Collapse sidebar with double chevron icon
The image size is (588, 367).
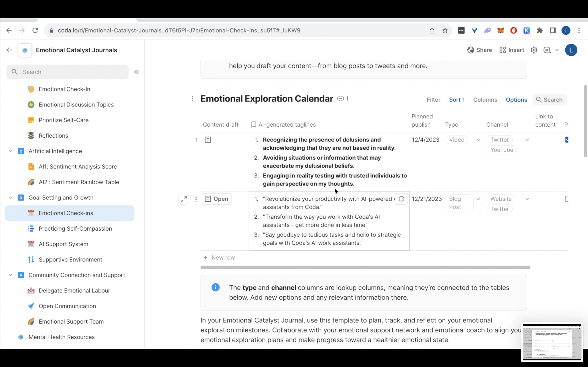(x=136, y=72)
